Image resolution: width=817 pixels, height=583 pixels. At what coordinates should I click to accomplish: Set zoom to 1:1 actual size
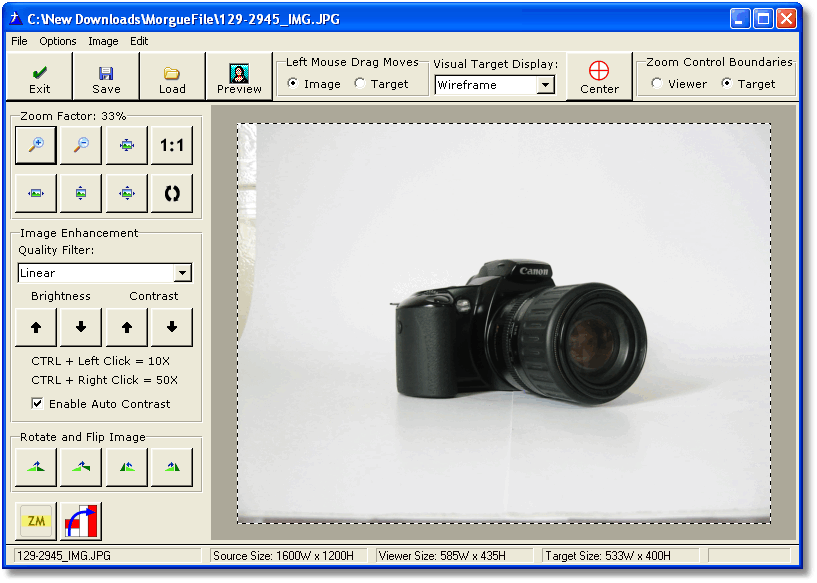(172, 145)
